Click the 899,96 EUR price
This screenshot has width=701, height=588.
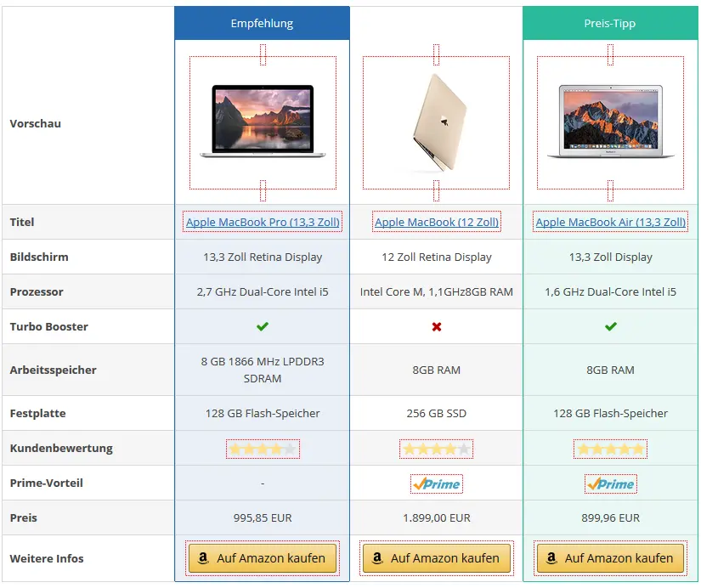click(611, 517)
